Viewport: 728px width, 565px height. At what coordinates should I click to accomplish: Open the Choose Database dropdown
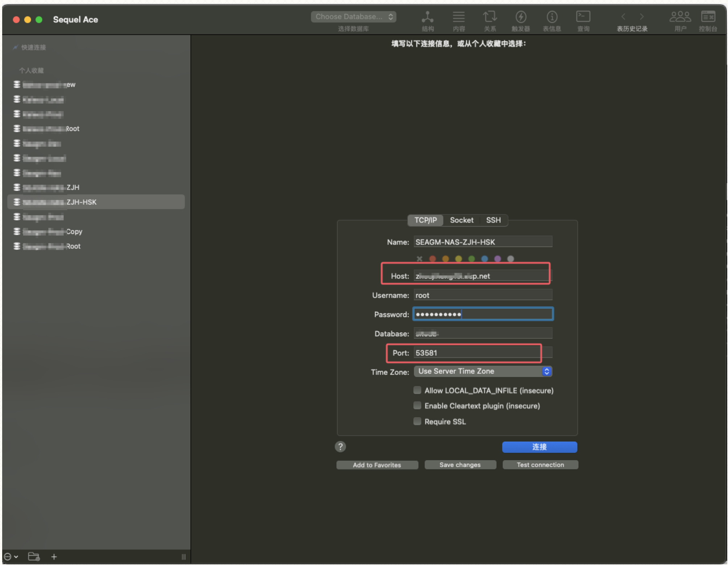pyautogui.click(x=353, y=17)
